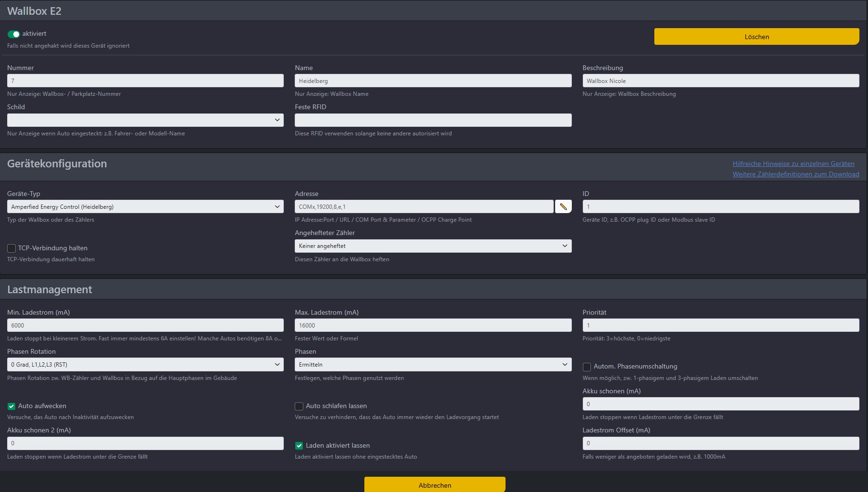Image resolution: width=868 pixels, height=492 pixels.
Task: Toggle the aktiviert switch off
Action: tap(13, 34)
